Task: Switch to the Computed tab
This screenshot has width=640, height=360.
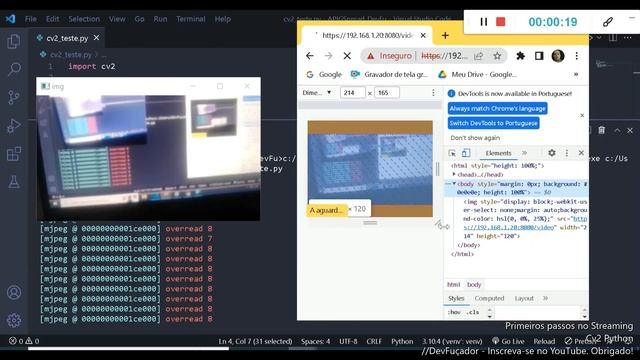Action: coord(489,298)
